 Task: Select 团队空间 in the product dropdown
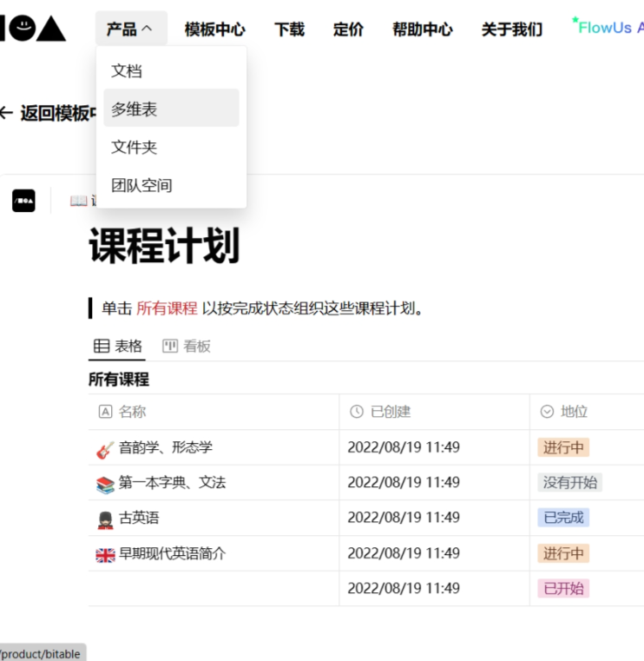coord(172,185)
